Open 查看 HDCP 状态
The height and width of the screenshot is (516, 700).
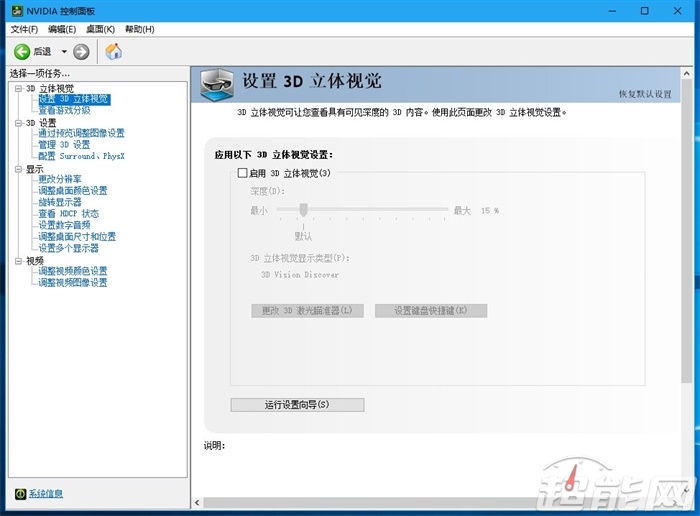pyautogui.click(x=68, y=214)
